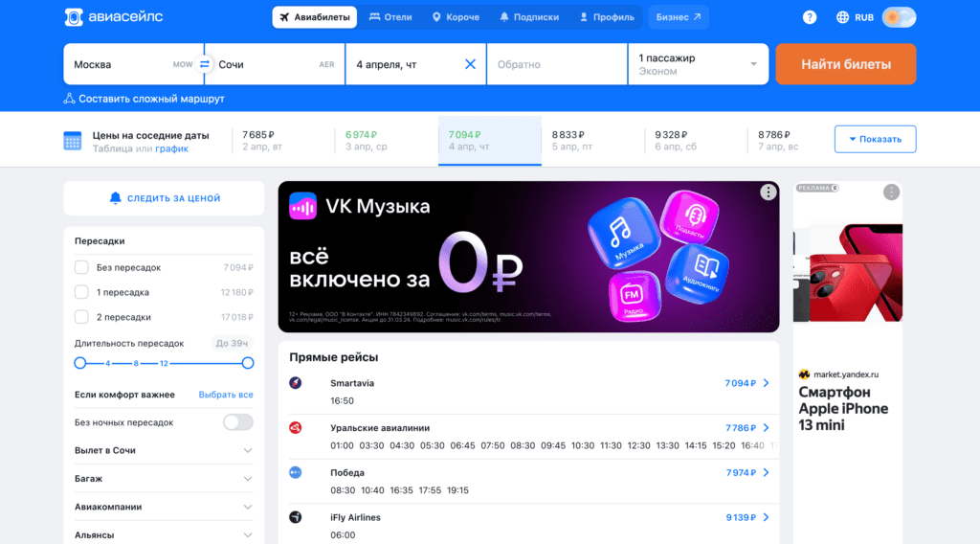Open the Подписки tab

pos(529,17)
